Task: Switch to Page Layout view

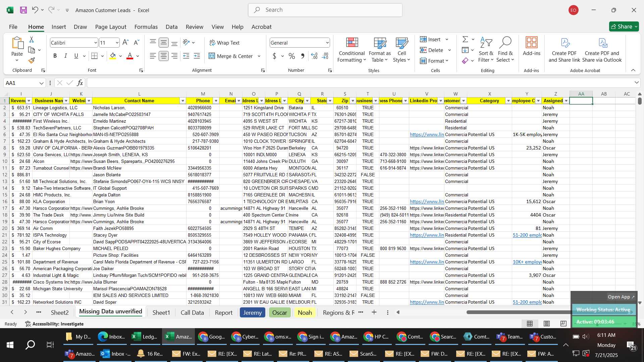Action: click(547, 323)
